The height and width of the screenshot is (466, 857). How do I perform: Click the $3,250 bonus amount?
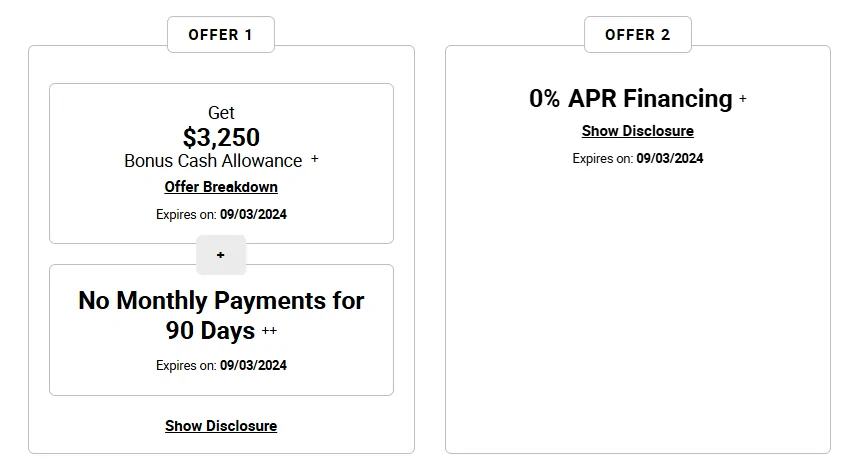221,137
